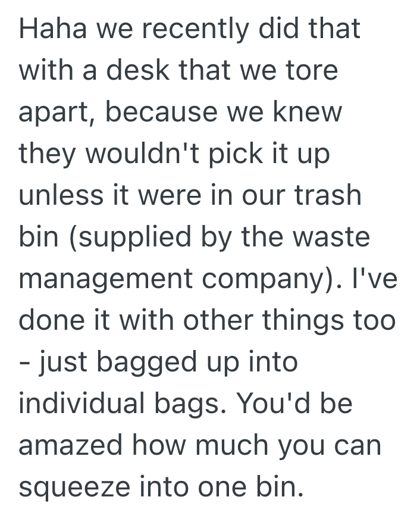The width and height of the screenshot is (420, 525).
Task: Place cursor on the word "desk"
Action: (x=132, y=71)
